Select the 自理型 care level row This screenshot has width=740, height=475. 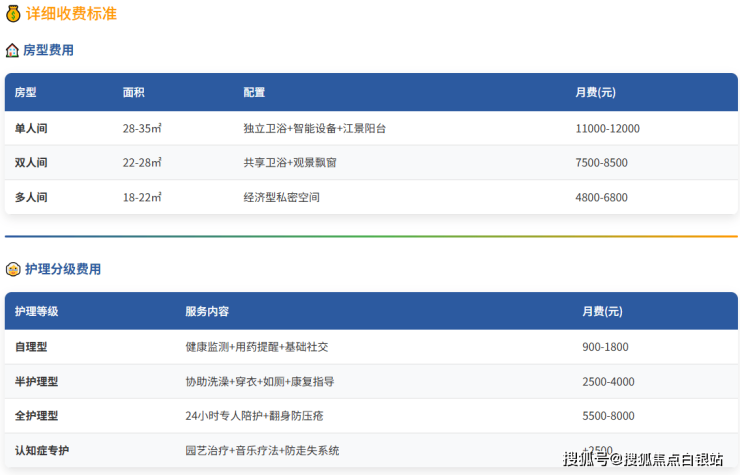click(31, 347)
